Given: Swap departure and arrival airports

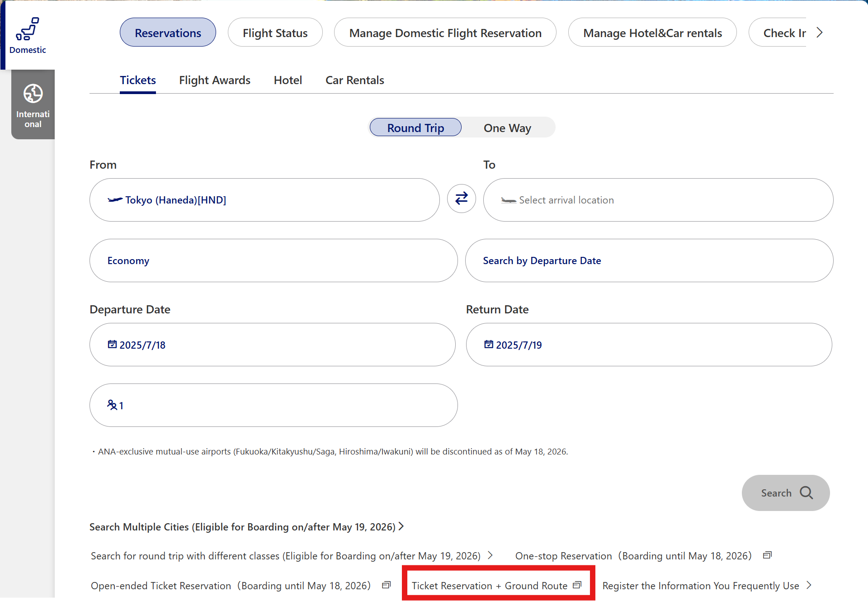Looking at the screenshot, I should (461, 199).
